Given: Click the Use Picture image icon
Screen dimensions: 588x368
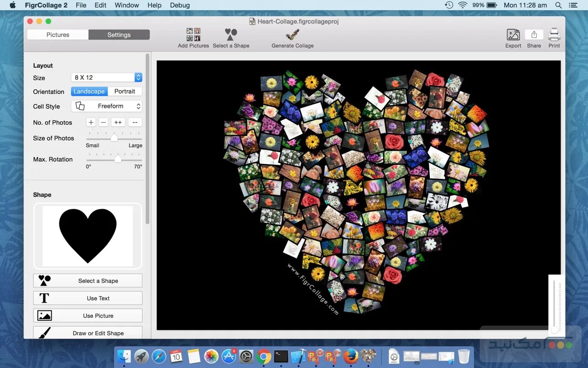Looking at the screenshot, I should 44,315.
